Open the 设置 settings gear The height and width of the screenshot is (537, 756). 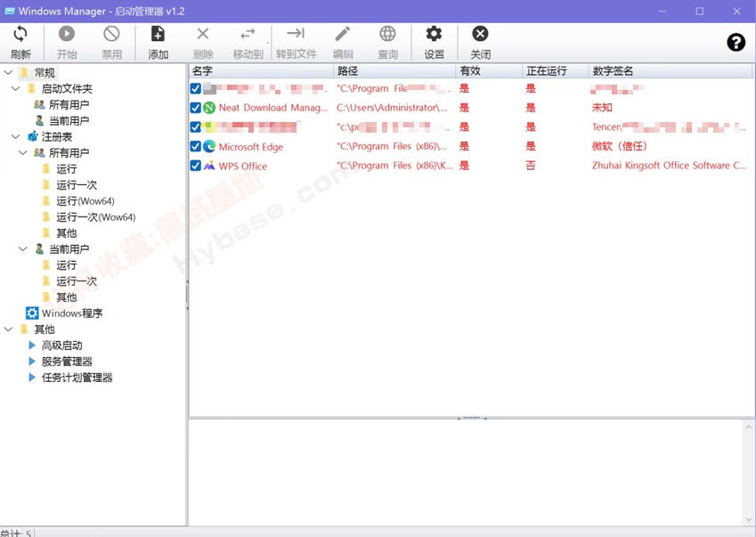(x=434, y=36)
